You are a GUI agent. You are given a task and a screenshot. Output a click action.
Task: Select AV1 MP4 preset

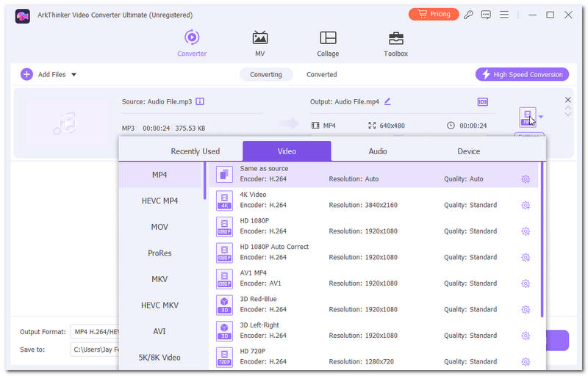point(373,278)
